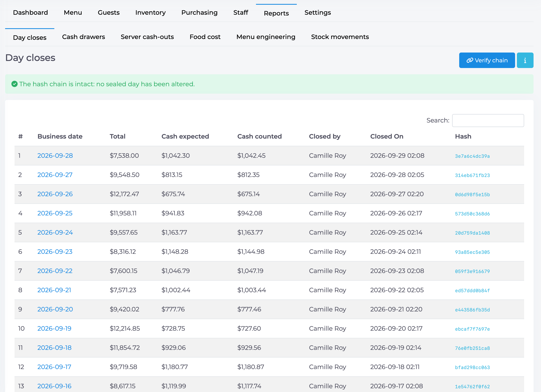Open day close 2026-09-18
541x392 pixels.
(x=54, y=348)
